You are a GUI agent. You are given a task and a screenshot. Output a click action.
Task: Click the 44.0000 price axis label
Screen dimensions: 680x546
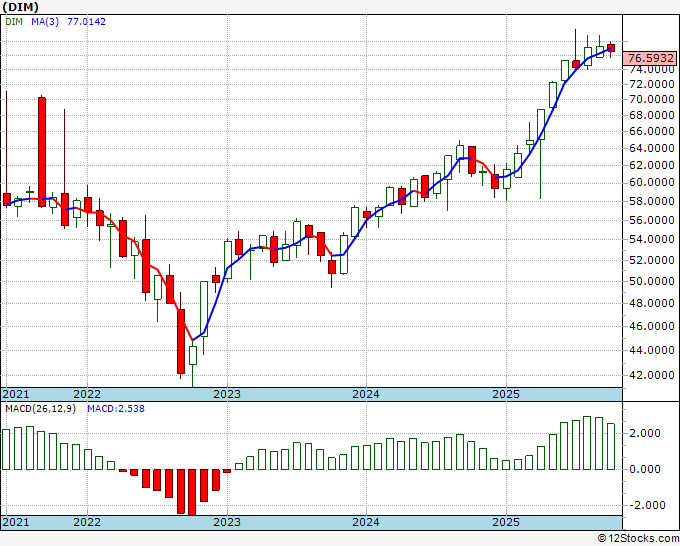click(652, 350)
